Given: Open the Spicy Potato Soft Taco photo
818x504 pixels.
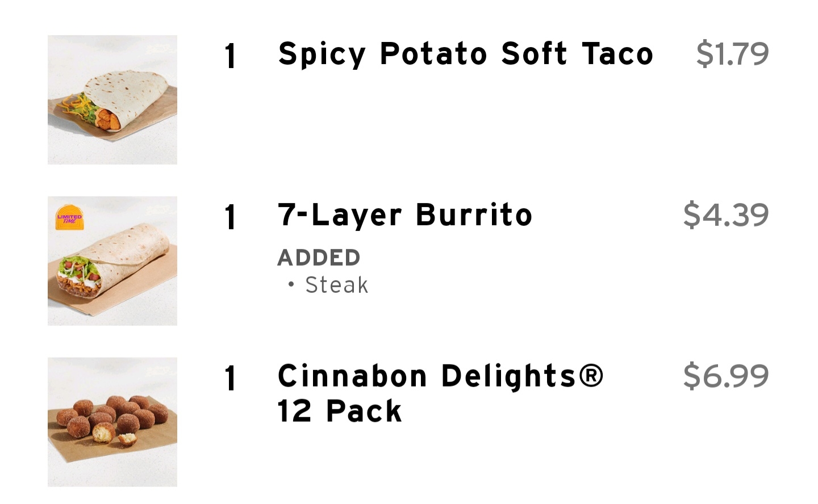Looking at the screenshot, I should pyautogui.click(x=112, y=100).
